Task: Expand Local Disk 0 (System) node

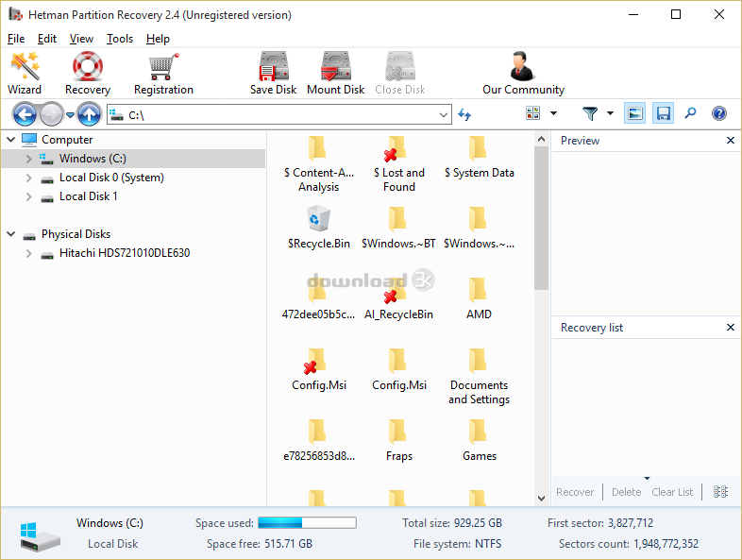Action: [28, 178]
